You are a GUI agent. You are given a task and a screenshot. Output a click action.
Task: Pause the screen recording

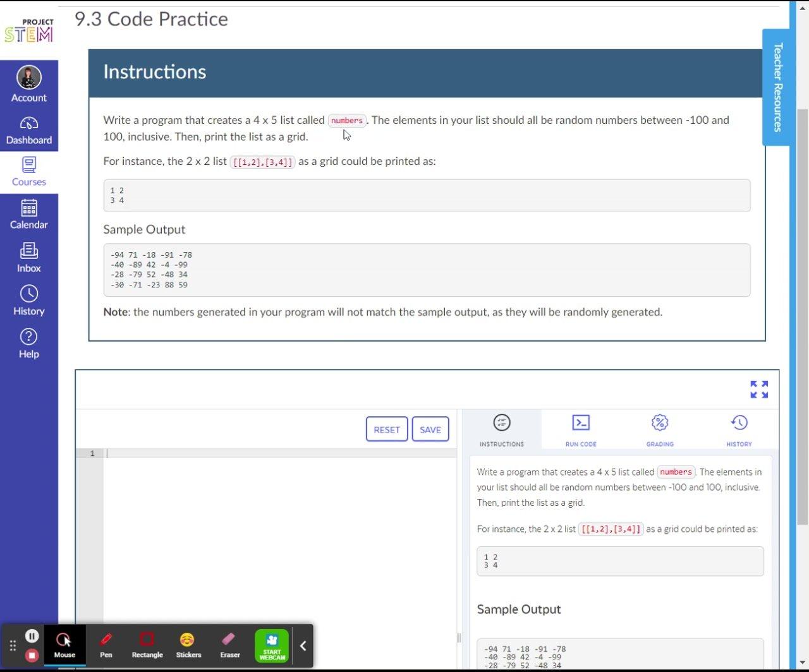tap(32, 636)
